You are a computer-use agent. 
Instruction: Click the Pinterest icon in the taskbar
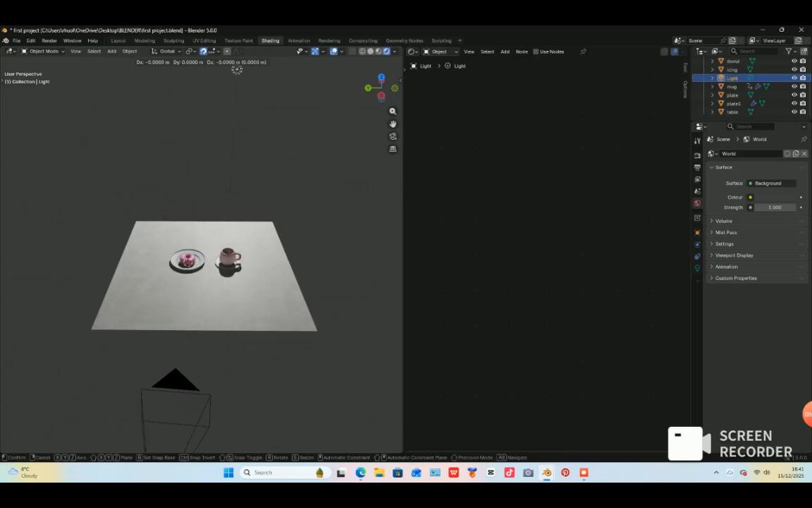pos(565,473)
